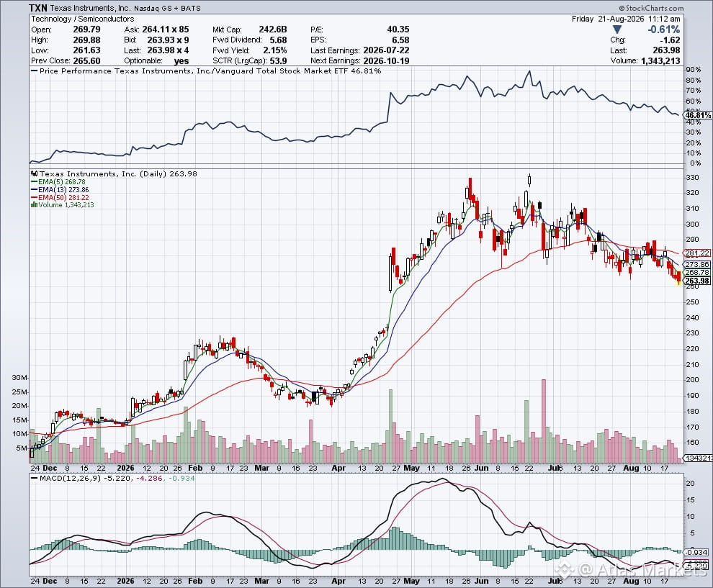Click the Open value 269.79
This screenshot has height=588, width=713.
click(x=86, y=30)
